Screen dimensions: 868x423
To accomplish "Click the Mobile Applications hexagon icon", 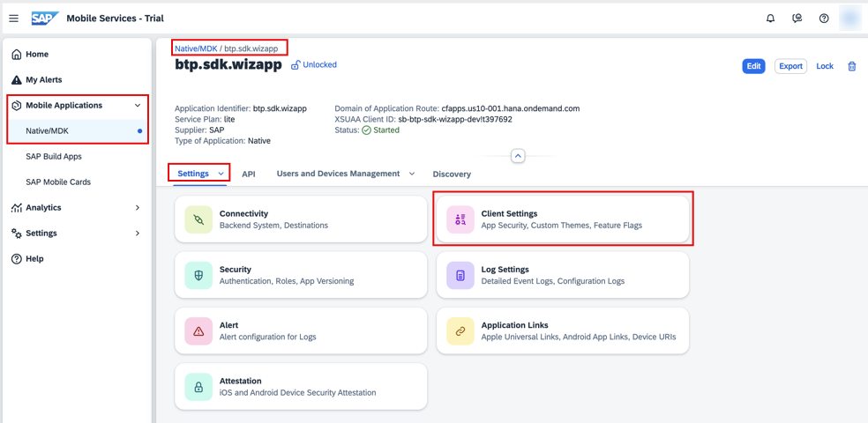I will (x=17, y=105).
